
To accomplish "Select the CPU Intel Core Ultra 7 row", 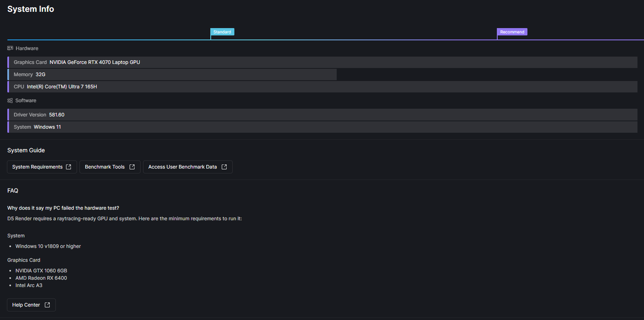I will (x=322, y=87).
